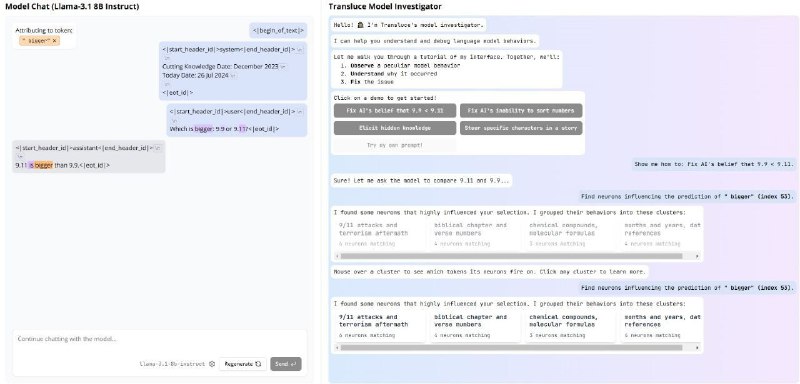Viewport: 800px width, 384px height.
Task: Click the begin_of_text token block
Action: click(x=279, y=31)
